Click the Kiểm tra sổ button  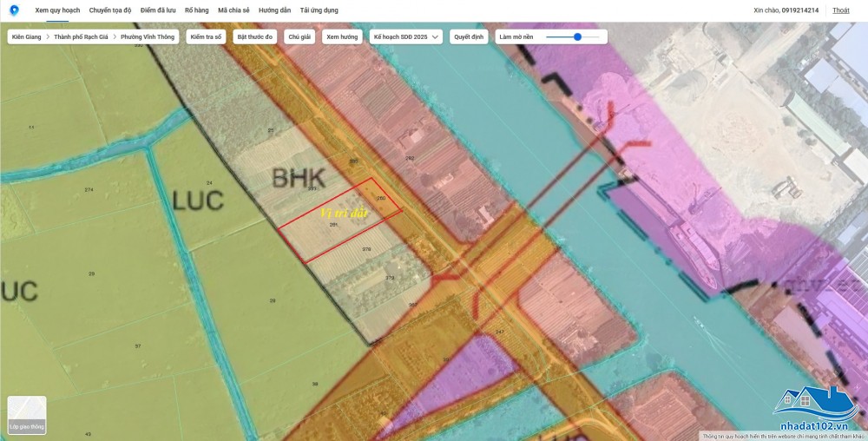[206, 37]
